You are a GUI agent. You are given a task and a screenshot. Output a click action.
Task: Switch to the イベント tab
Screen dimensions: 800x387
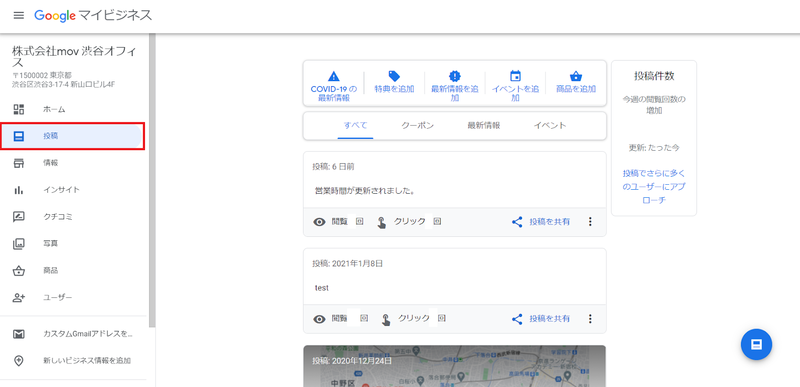549,125
